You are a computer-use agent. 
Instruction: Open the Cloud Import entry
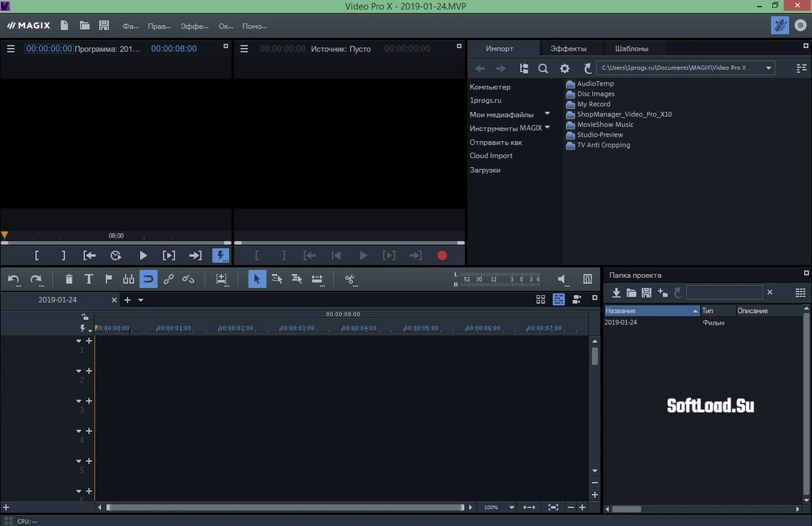(x=491, y=156)
